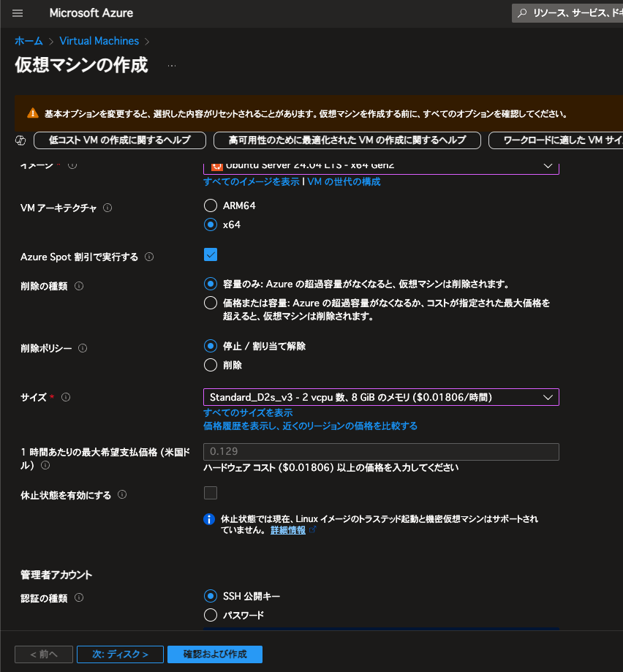
Task: Click the warning triangle icon in banner
Action: click(33, 113)
